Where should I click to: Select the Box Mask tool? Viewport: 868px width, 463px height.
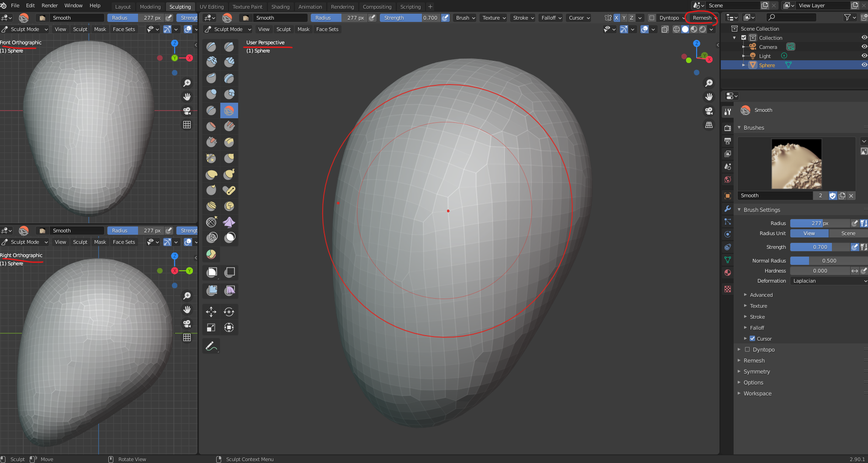212,273
